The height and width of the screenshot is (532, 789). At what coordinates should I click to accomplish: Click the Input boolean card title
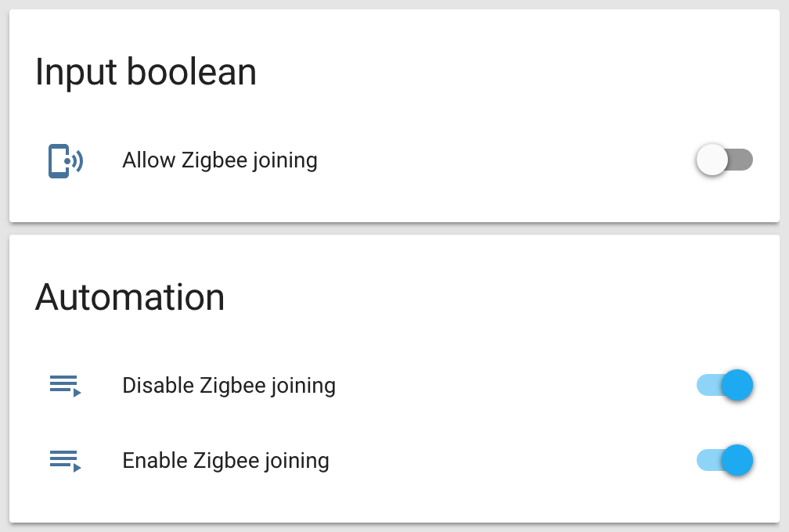coord(146,72)
